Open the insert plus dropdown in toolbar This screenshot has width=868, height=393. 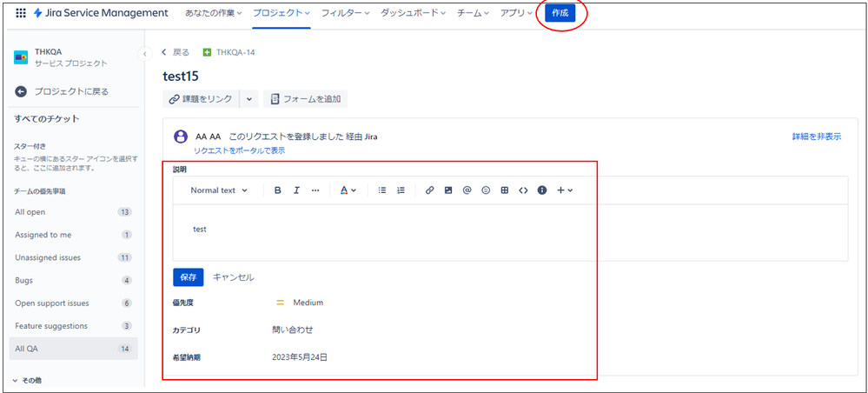[x=565, y=190]
